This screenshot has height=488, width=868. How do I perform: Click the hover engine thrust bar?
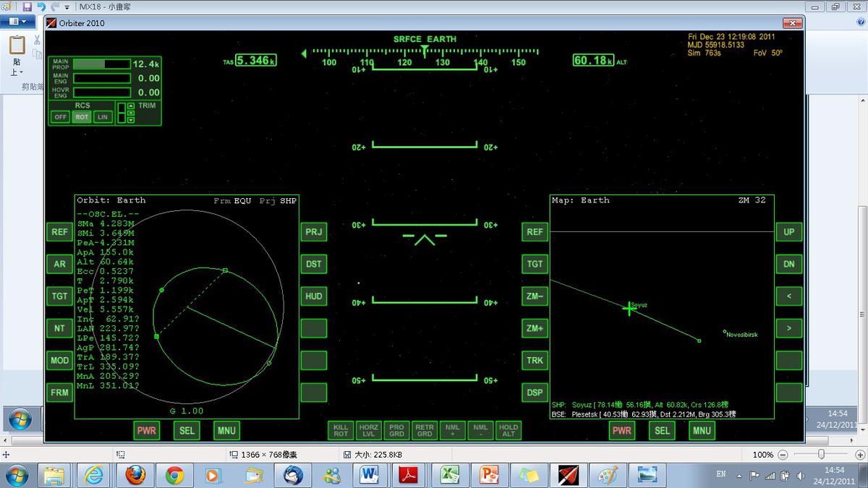[x=102, y=93]
